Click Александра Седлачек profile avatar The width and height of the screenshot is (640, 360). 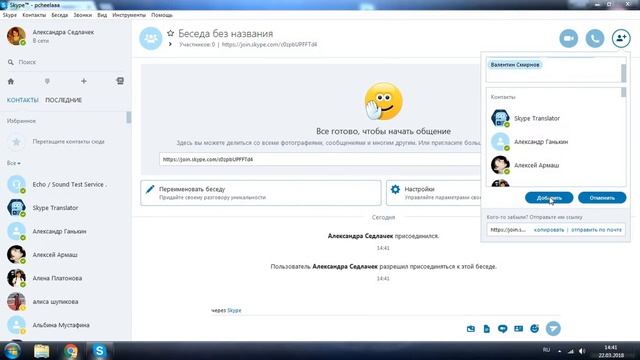pos(16,36)
